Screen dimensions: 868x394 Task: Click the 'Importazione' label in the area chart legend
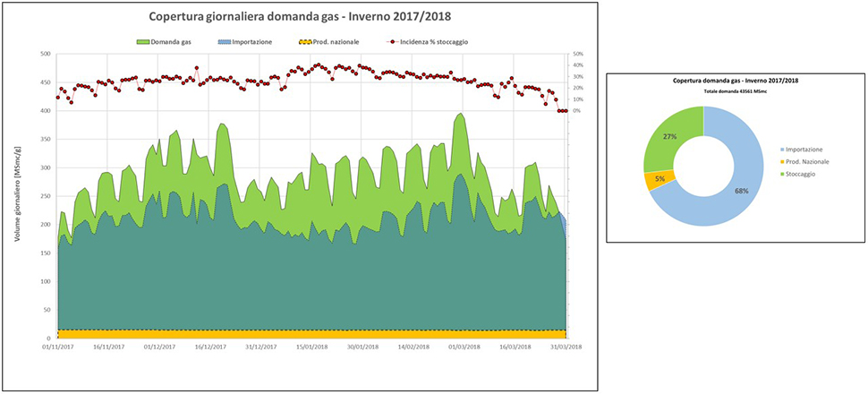click(x=252, y=41)
